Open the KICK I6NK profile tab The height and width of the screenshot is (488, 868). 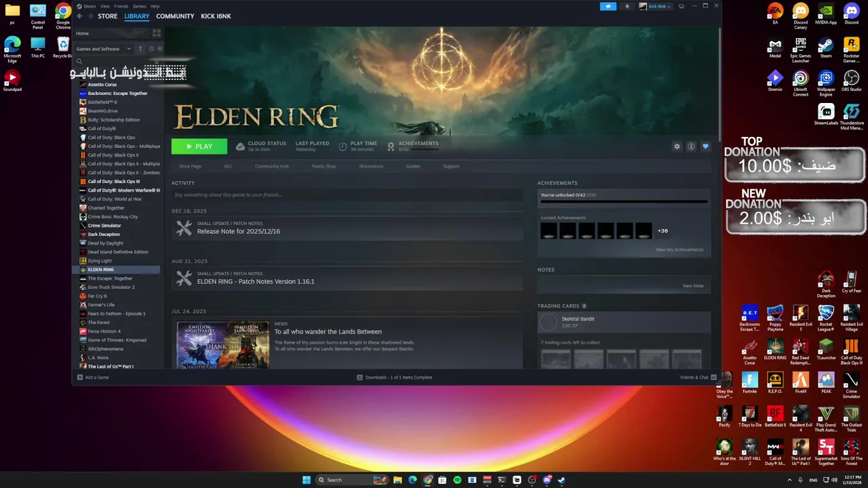(216, 16)
